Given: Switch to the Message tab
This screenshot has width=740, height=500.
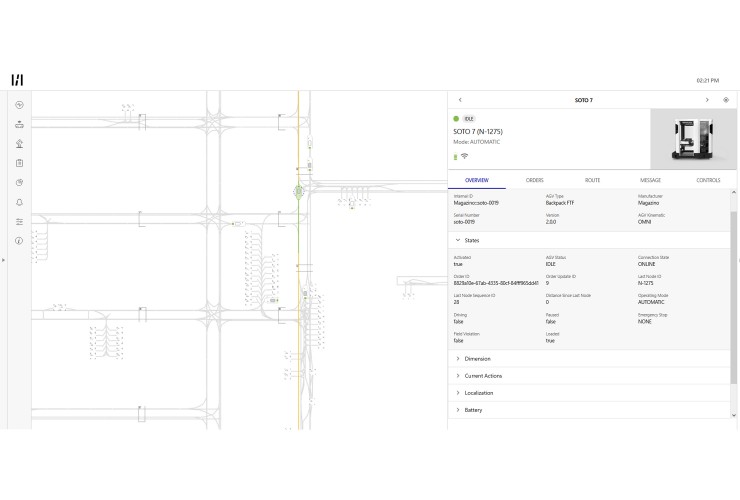Looking at the screenshot, I should (650, 180).
